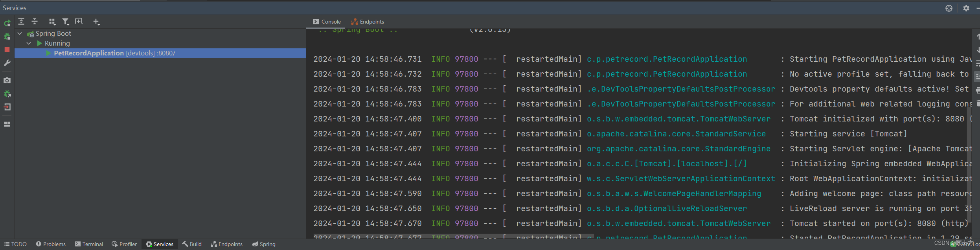
Task: Click logger name w.s.c.ServletWebServerApplicationContext
Action: pyautogui.click(x=681, y=179)
